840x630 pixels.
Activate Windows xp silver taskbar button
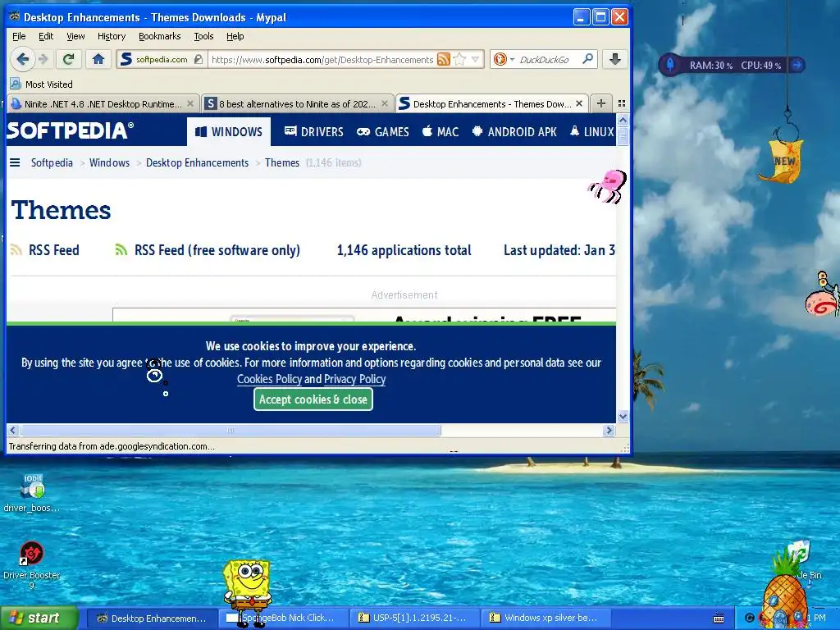click(x=546, y=619)
